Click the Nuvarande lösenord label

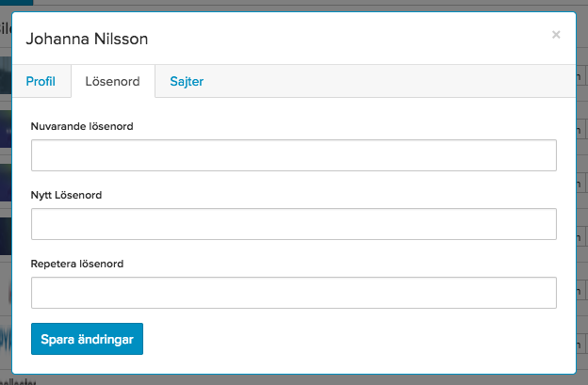click(x=82, y=126)
